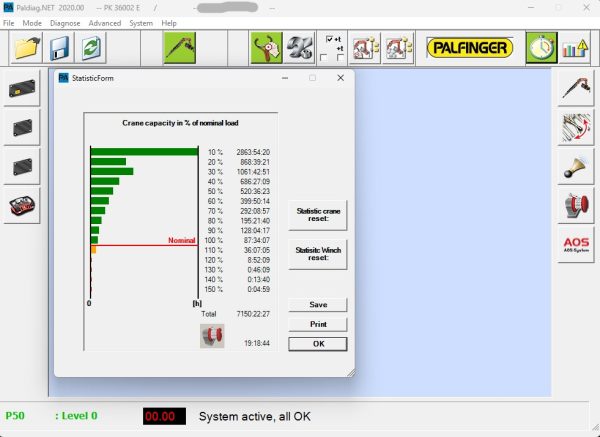Click the bar chart warning icon
Viewport: 600px width, 437px height.
click(574, 47)
